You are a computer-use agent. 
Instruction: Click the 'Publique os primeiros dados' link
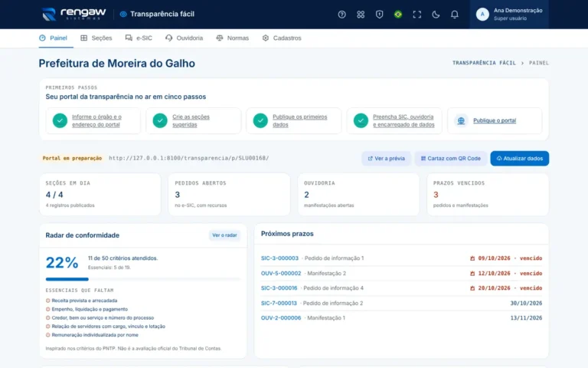[x=299, y=120]
